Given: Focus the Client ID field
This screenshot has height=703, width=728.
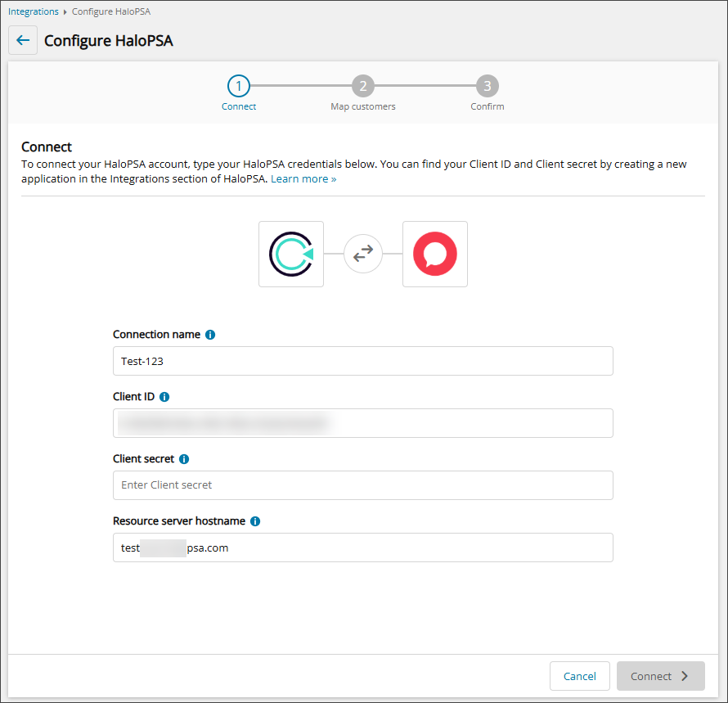Looking at the screenshot, I should tap(362, 423).
